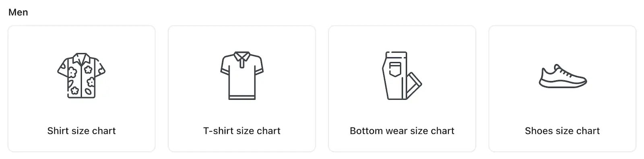Select the Bottom wear size chart card

402,89
